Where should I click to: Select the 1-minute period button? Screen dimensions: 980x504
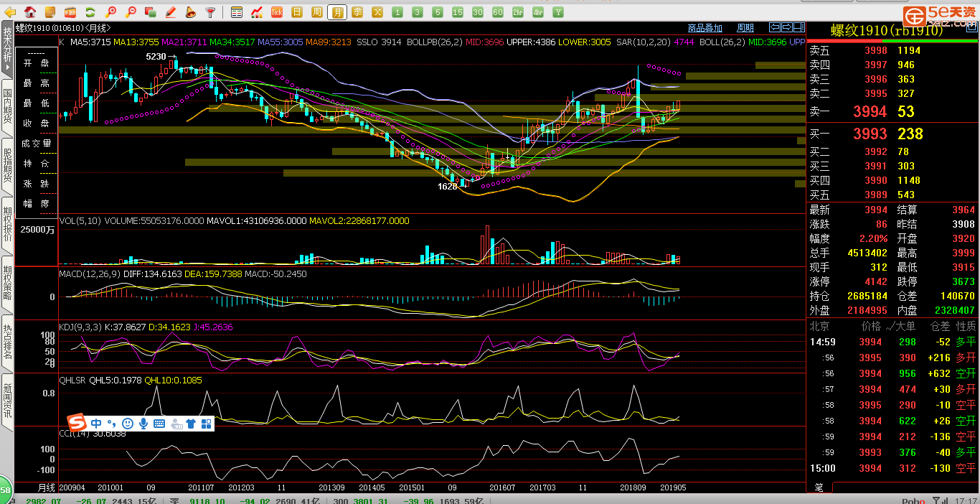397,12
